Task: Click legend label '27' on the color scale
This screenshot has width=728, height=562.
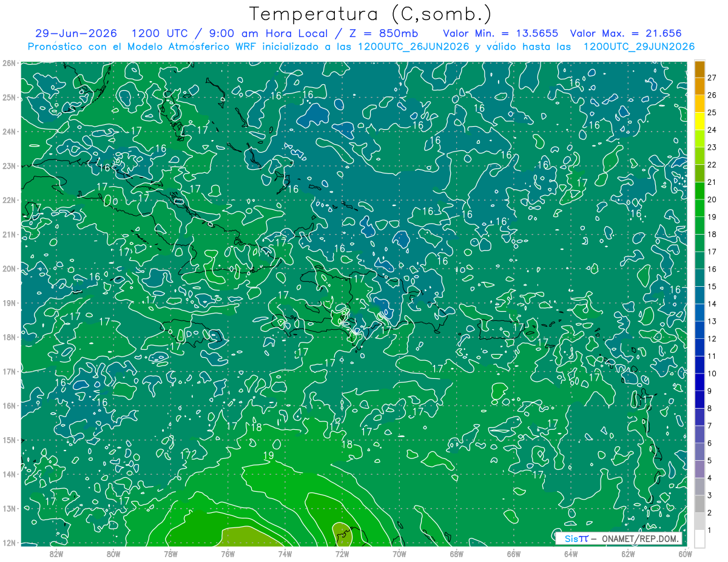Action: coord(712,78)
